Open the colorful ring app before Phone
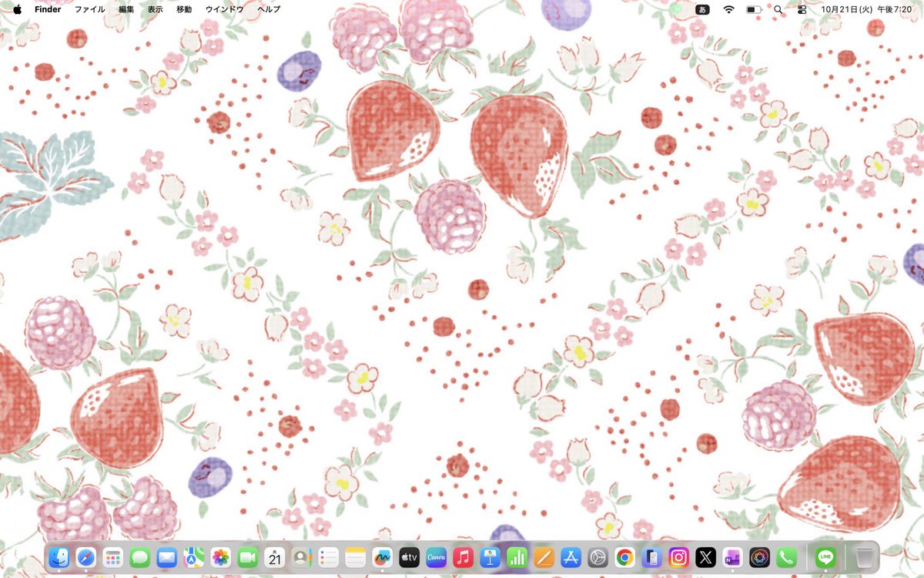 click(759, 556)
